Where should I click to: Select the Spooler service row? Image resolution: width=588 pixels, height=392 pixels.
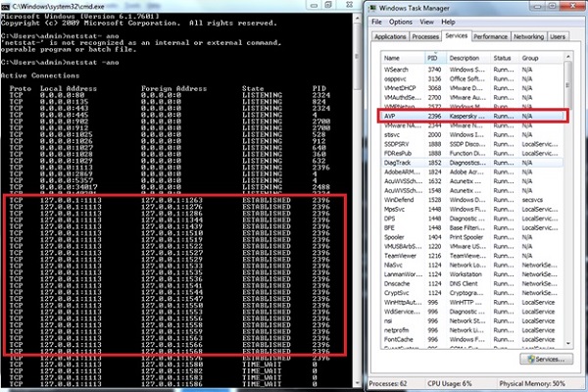point(472,237)
